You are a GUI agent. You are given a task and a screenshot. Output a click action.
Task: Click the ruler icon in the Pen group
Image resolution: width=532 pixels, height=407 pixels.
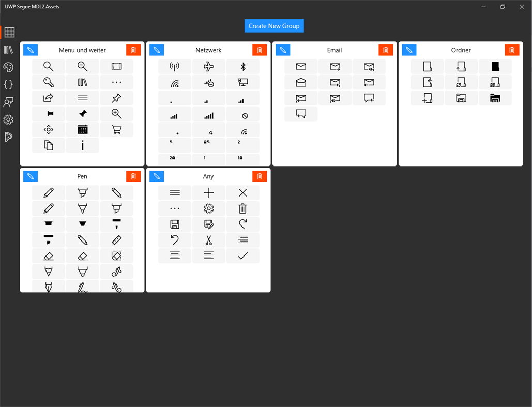click(x=116, y=239)
